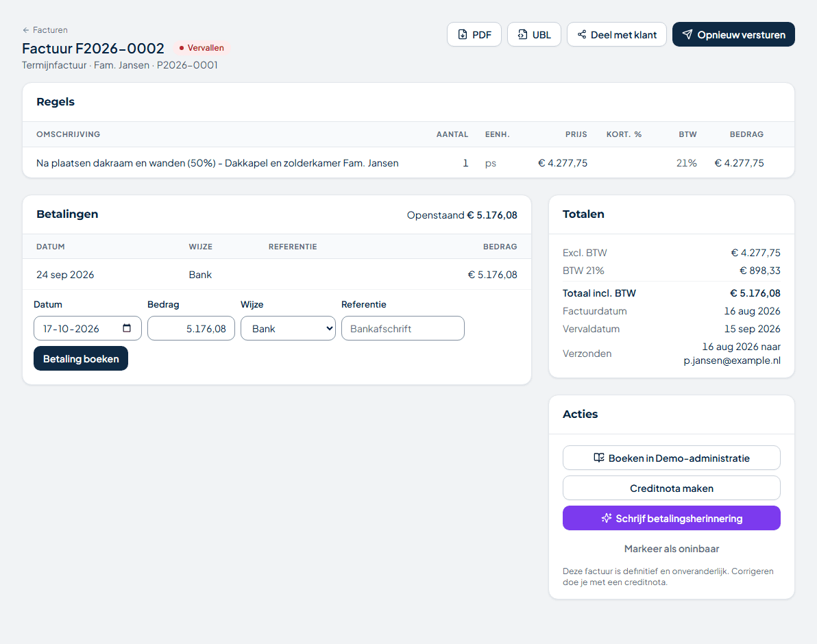The image size is (817, 644).
Task: Click the Vervallen status badge
Action: 201,48
